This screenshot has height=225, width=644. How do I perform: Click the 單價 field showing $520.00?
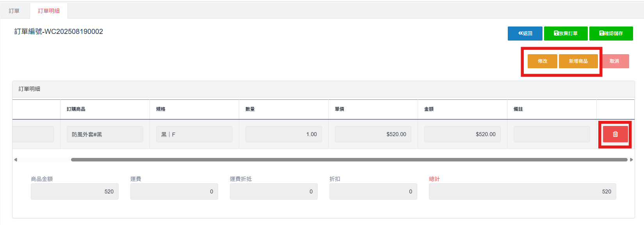tap(373, 134)
